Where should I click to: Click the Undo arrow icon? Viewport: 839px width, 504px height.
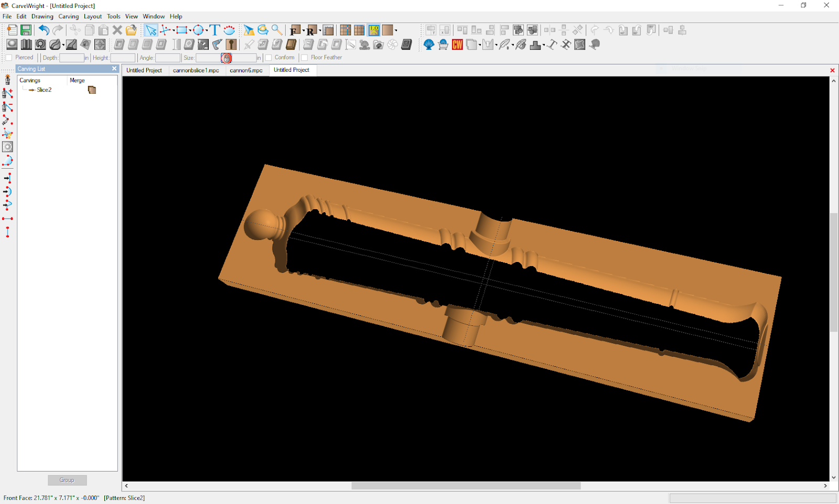pyautogui.click(x=44, y=30)
